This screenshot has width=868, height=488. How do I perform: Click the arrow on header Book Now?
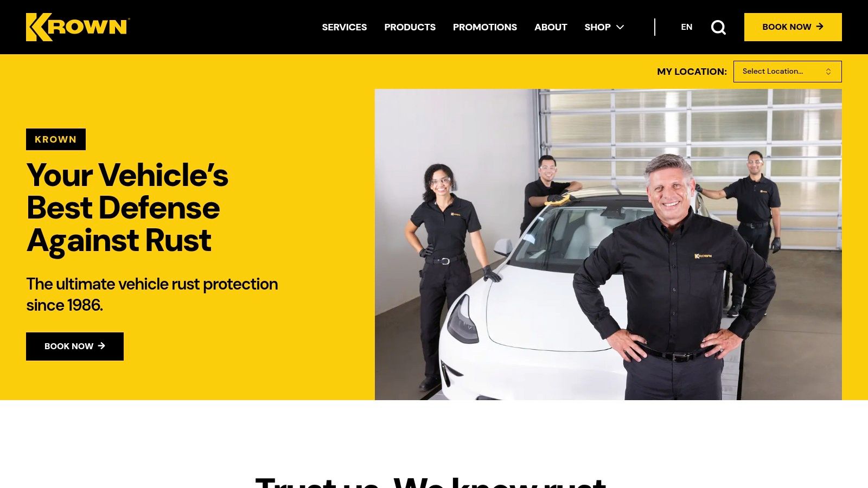(x=820, y=27)
